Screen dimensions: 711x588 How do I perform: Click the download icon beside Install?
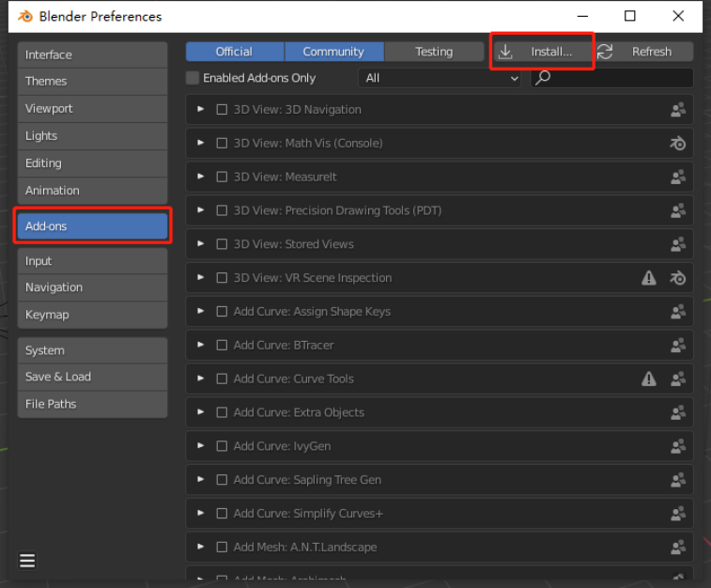coord(505,52)
